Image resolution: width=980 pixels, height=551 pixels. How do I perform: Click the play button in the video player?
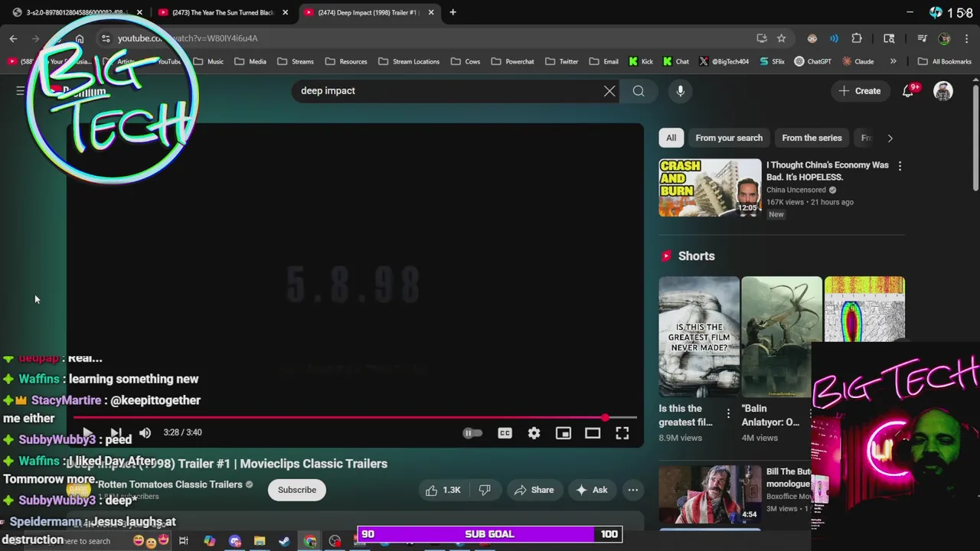(87, 432)
